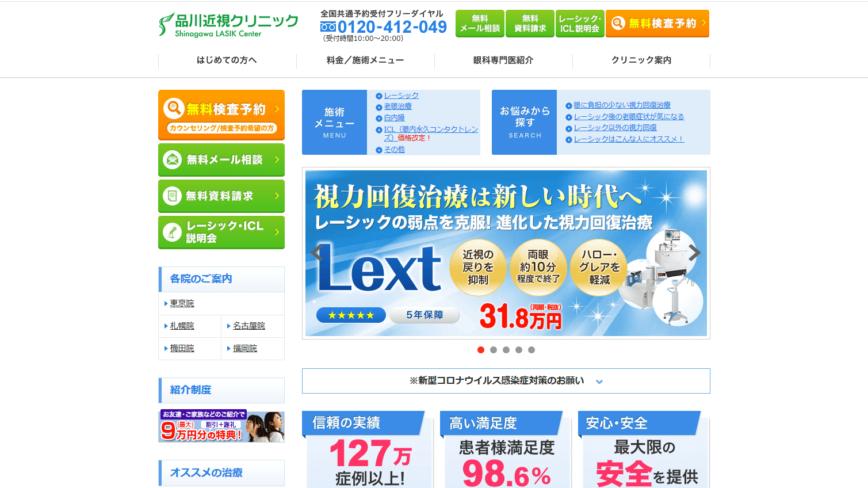Select the third carousel dot
868x488 pixels.
(x=506, y=350)
